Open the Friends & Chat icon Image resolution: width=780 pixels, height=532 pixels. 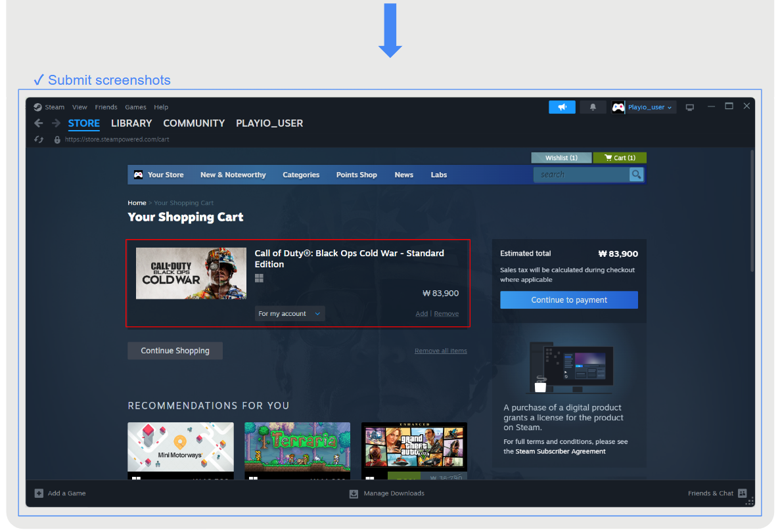[x=742, y=493]
